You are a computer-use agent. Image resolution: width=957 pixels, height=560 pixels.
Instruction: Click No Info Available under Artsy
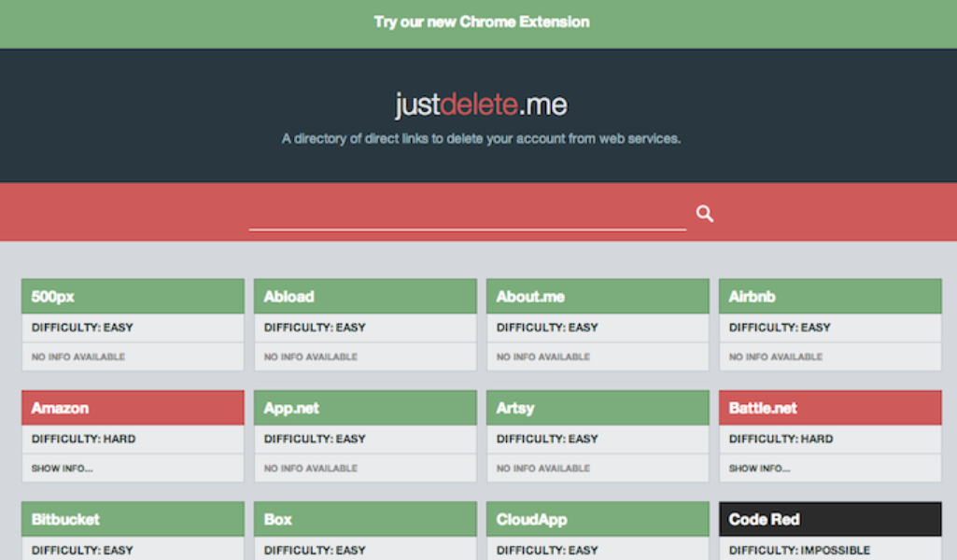(543, 469)
